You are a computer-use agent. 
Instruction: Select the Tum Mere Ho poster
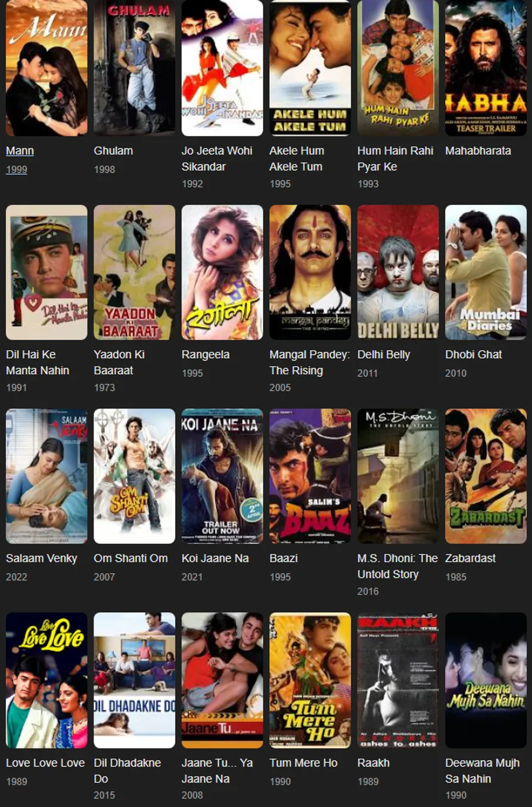point(310,680)
